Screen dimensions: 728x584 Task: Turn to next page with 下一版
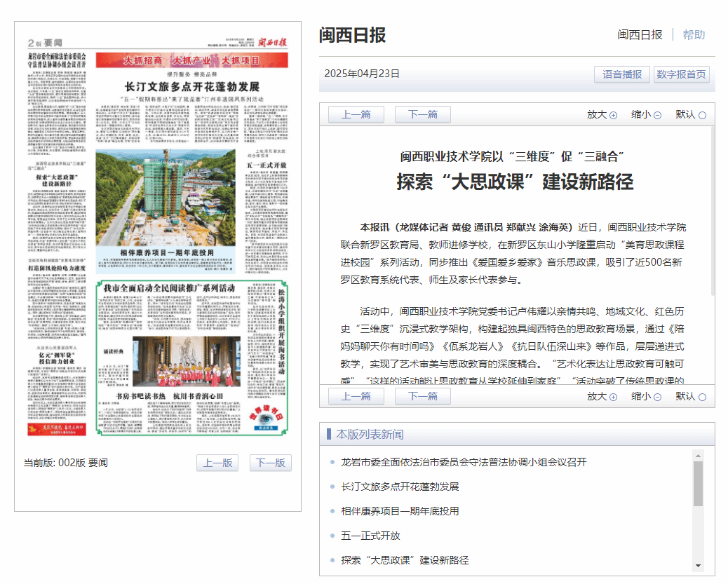coord(270,463)
